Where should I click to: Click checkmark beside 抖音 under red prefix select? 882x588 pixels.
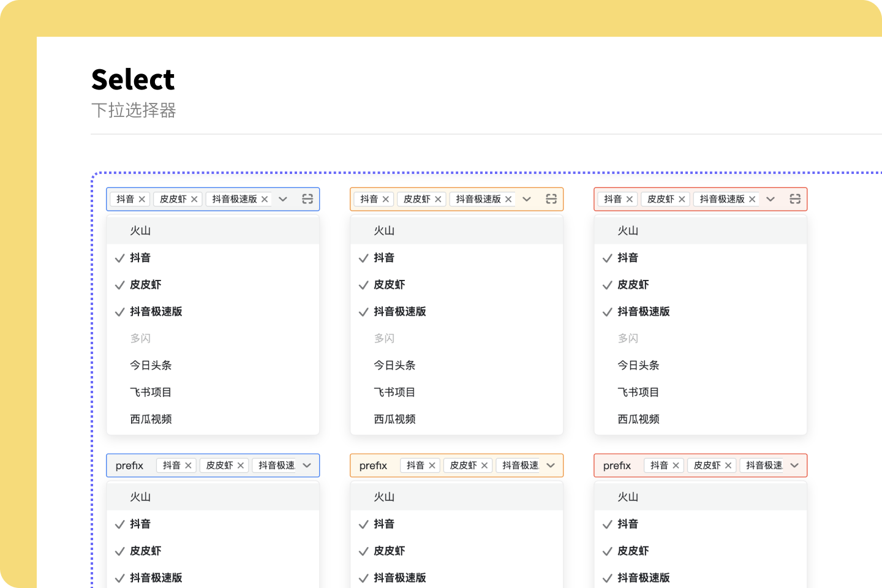click(608, 524)
